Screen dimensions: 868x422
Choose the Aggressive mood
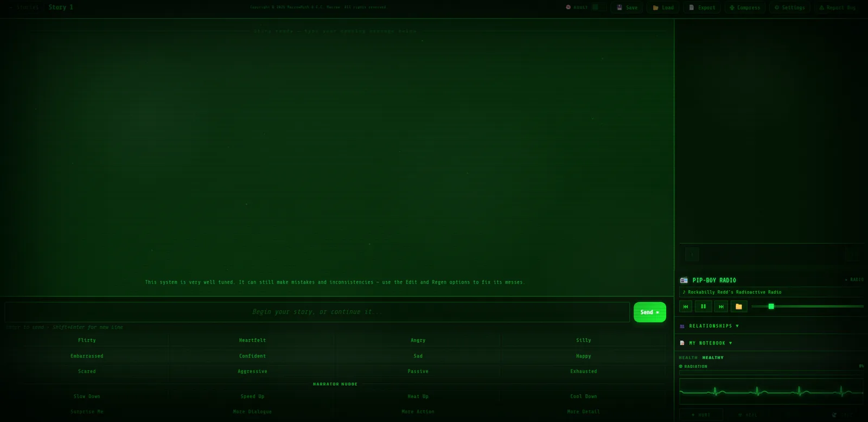[252, 371]
